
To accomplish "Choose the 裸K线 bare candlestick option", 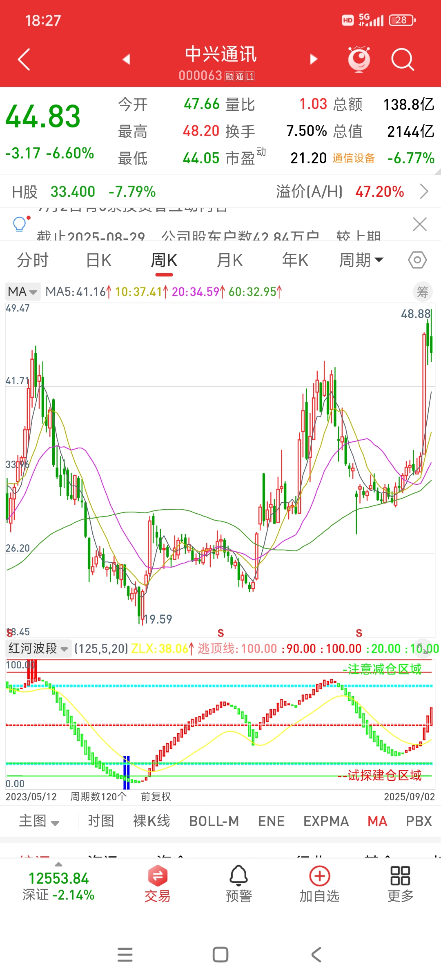I will pyautogui.click(x=151, y=821).
